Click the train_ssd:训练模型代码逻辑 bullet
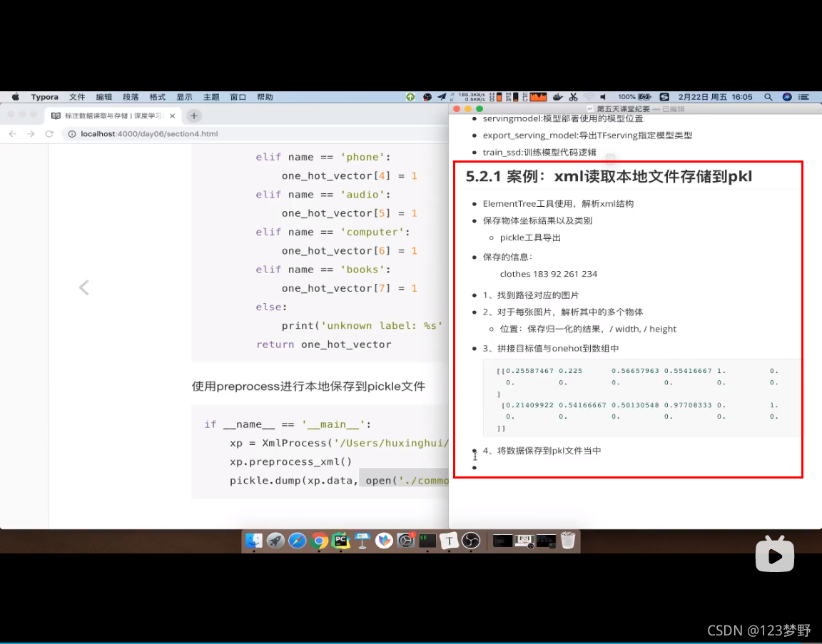 539,152
